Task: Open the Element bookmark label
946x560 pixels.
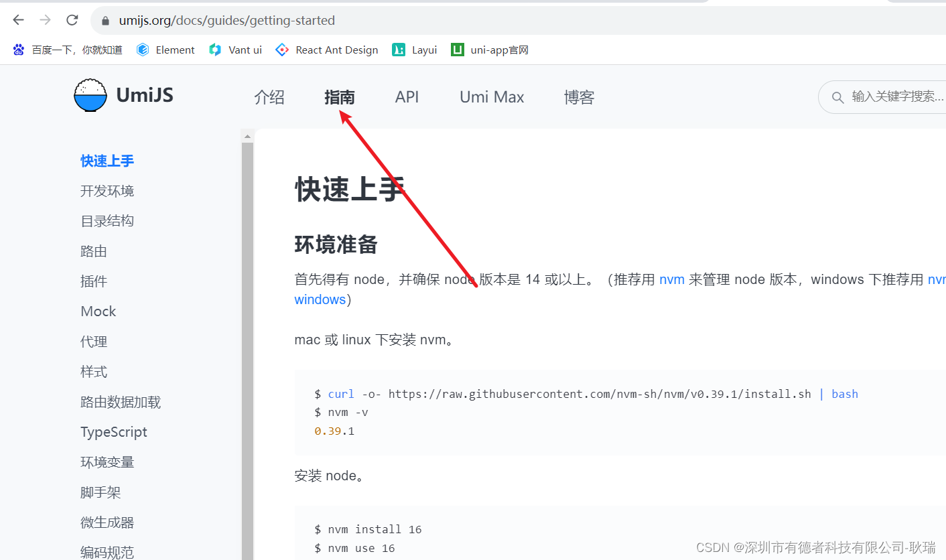Action: tap(175, 50)
